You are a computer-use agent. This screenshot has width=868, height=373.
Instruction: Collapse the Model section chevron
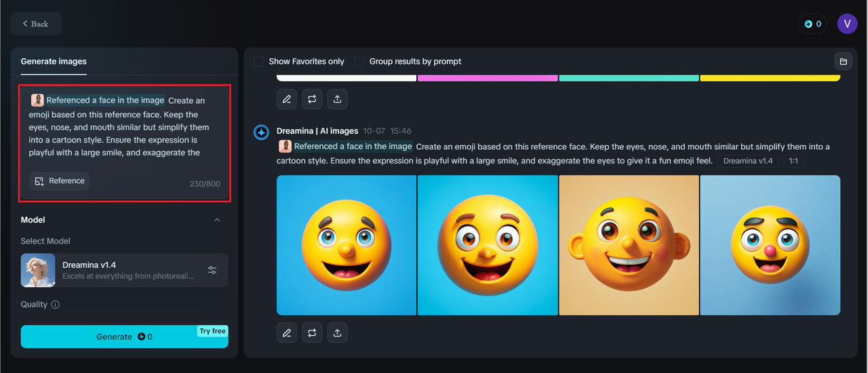(x=217, y=220)
